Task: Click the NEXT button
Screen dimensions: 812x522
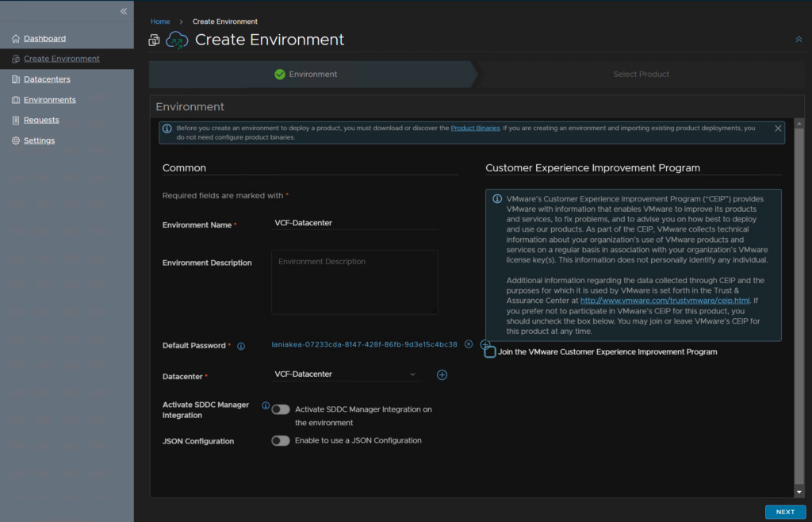Action: coord(785,512)
